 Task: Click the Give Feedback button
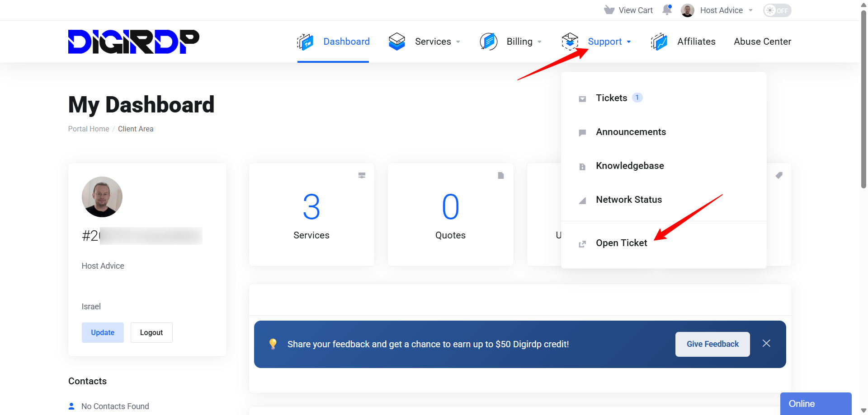pyautogui.click(x=712, y=344)
